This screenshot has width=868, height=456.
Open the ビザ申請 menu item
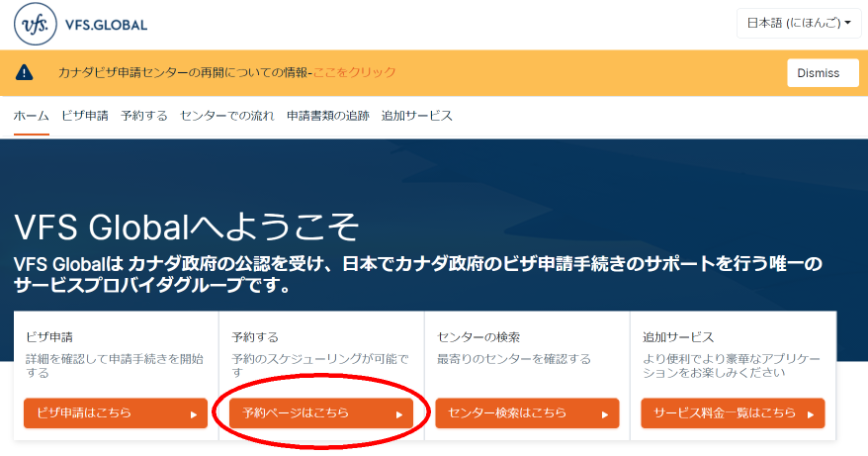pyautogui.click(x=85, y=116)
